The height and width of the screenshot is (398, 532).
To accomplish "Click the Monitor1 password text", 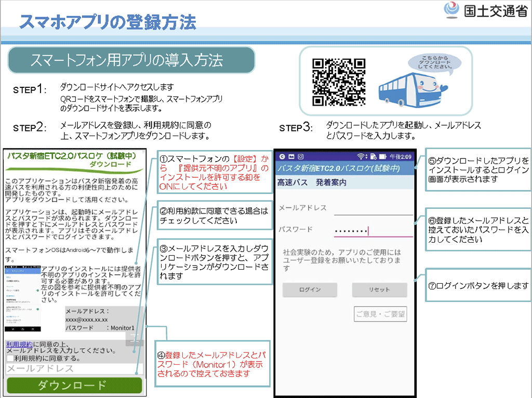I will click(x=123, y=328).
